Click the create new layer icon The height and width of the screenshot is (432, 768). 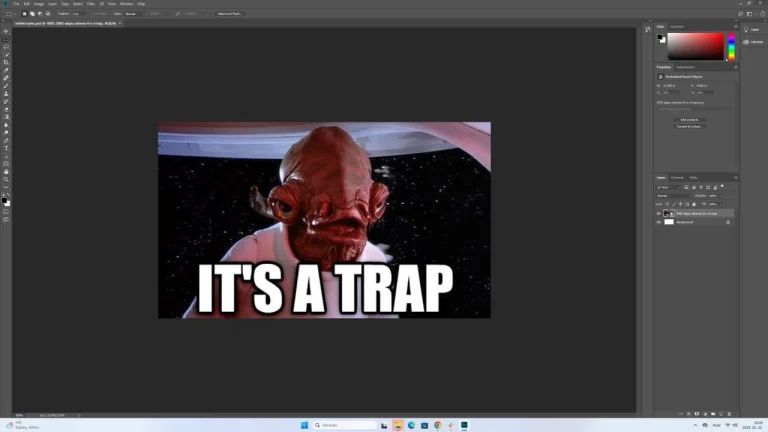click(x=721, y=414)
